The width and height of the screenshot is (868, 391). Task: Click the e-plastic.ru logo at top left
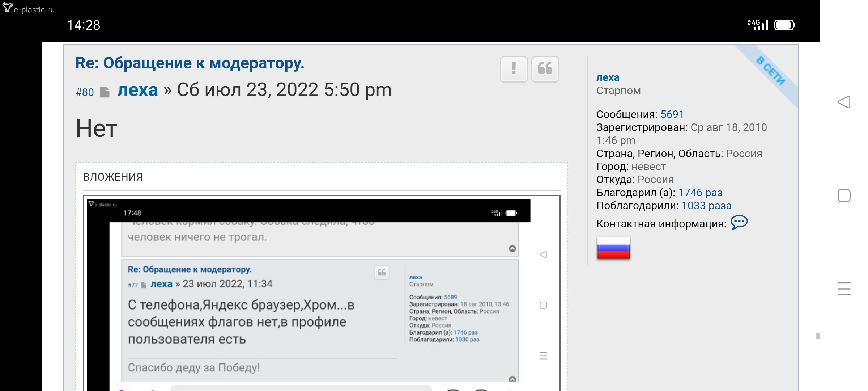(x=28, y=9)
